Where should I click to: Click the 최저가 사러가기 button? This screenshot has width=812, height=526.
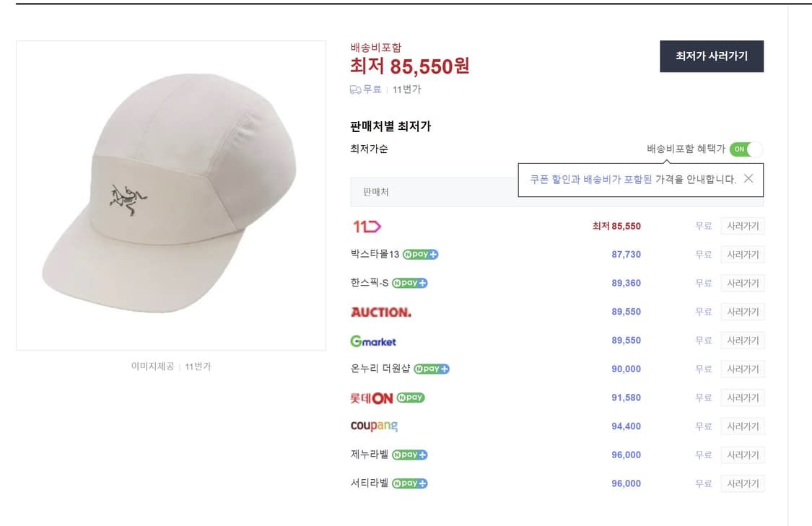(712, 56)
